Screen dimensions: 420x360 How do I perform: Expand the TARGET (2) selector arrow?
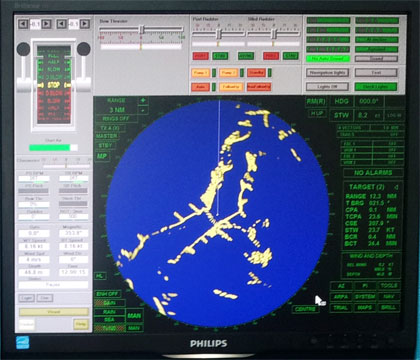(396, 187)
